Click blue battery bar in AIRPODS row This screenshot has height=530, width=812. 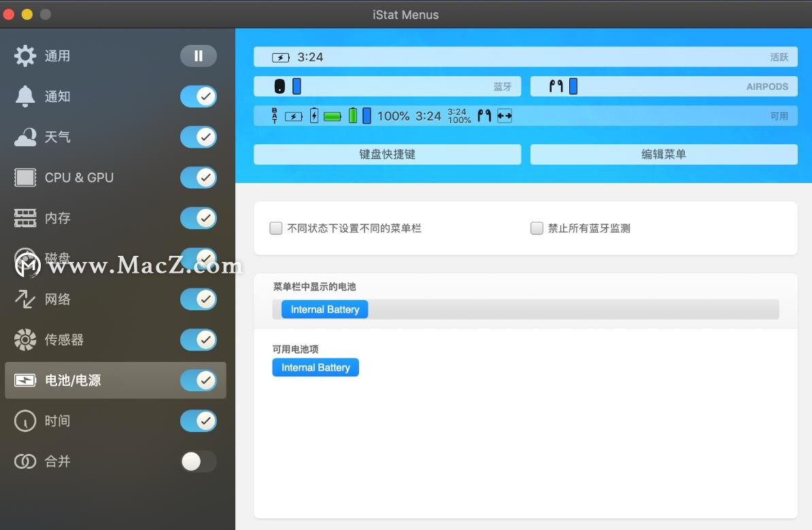[573, 86]
